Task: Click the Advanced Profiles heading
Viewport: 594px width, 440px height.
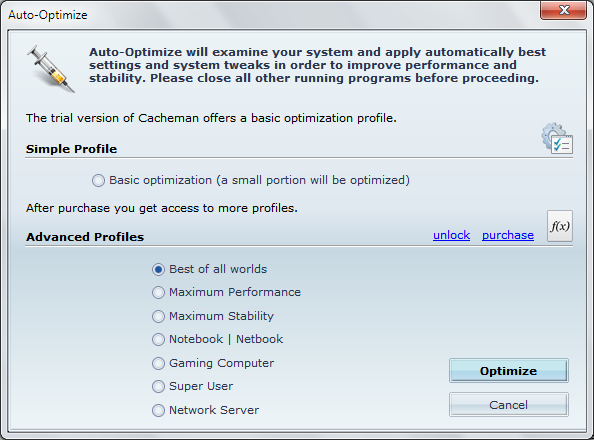Action: point(85,237)
